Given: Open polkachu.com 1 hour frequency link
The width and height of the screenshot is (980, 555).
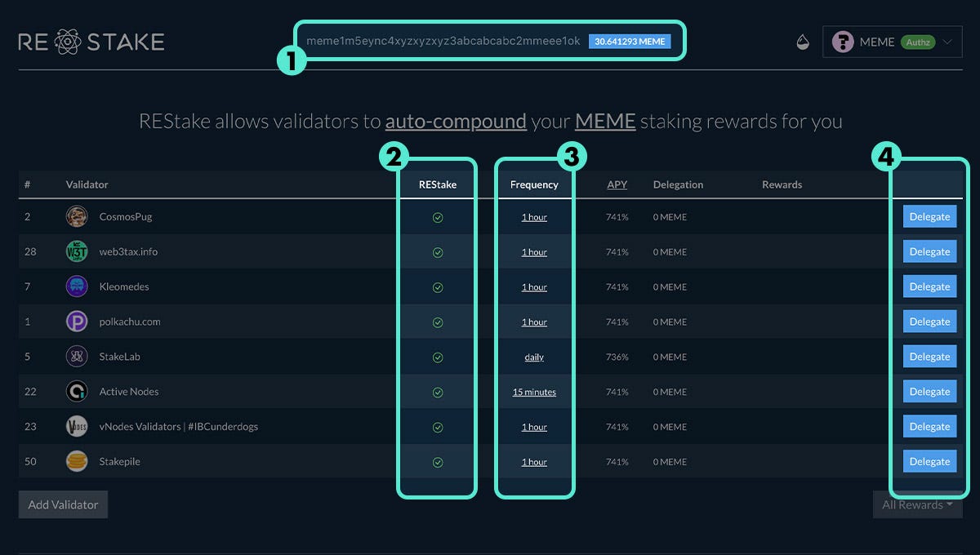Looking at the screenshot, I should coord(534,322).
